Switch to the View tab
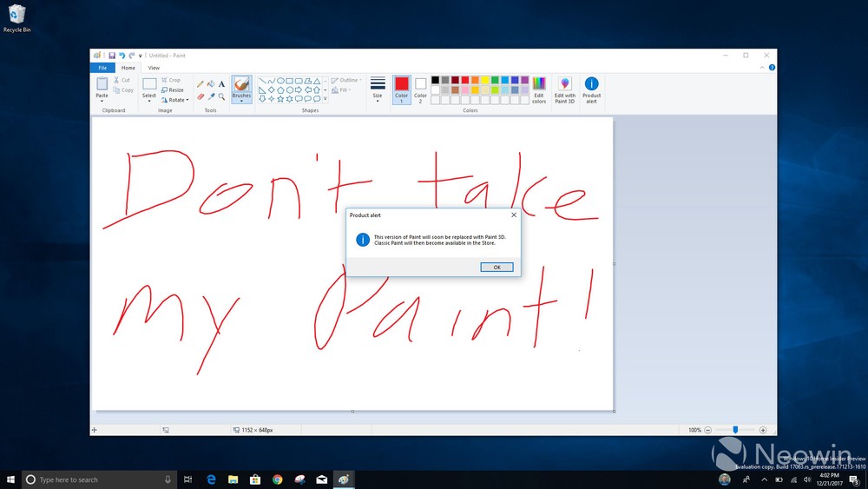 (154, 68)
